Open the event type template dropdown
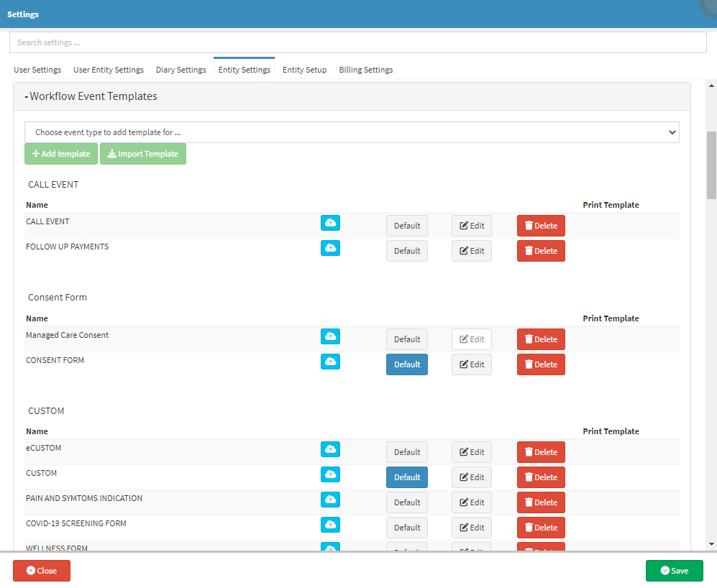 point(352,132)
